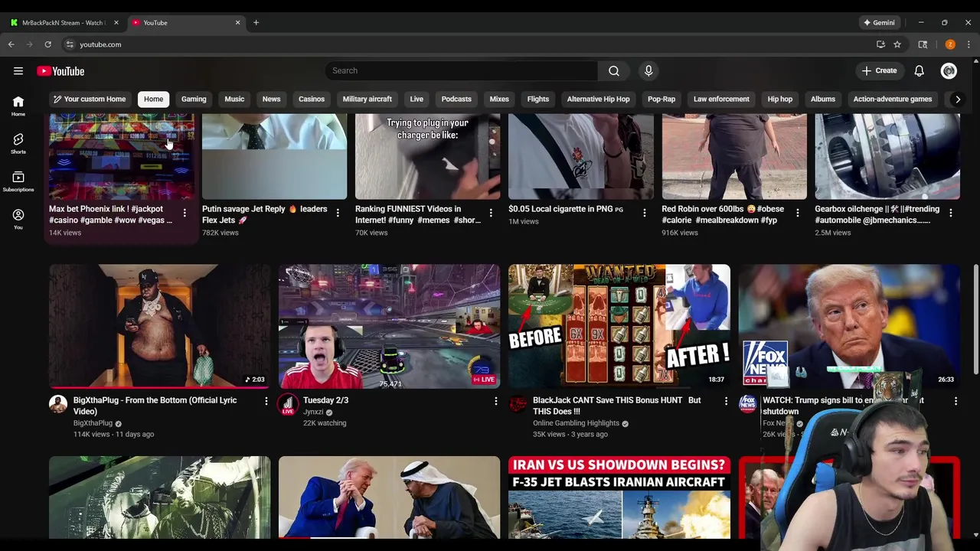Open the Fox News Trump video thumbnail
The height and width of the screenshot is (551, 980).
pos(848,326)
